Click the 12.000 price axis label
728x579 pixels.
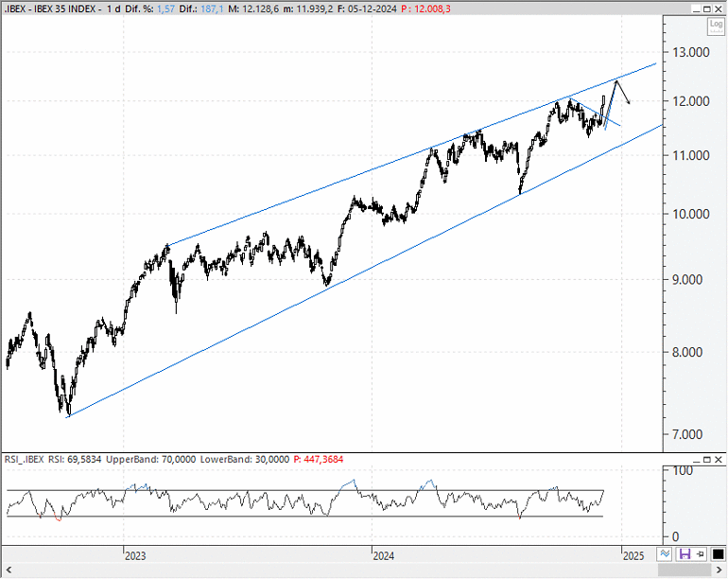point(691,101)
